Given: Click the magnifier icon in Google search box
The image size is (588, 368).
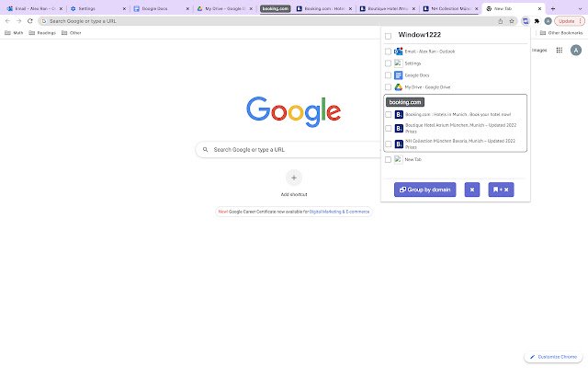Looking at the screenshot, I should click(205, 149).
